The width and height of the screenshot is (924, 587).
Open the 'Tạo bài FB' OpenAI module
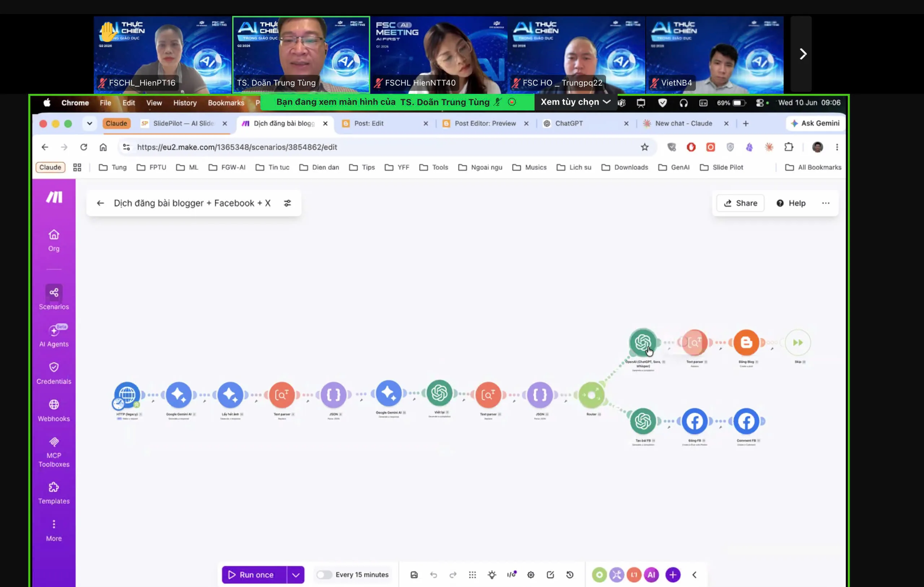[x=643, y=421]
